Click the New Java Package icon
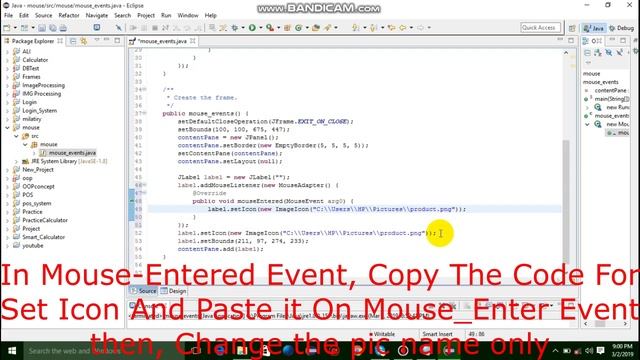Image resolution: width=640 pixels, height=360 pixels. coord(287,28)
